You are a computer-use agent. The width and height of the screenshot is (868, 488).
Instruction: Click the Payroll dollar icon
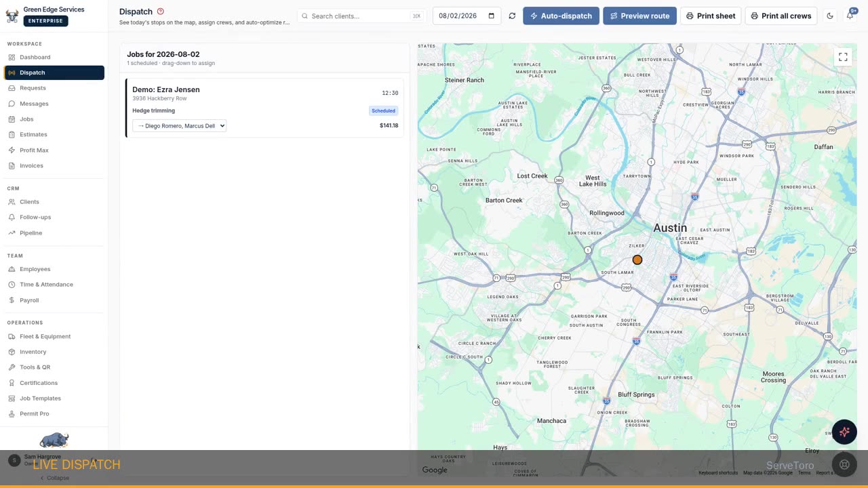(x=12, y=300)
